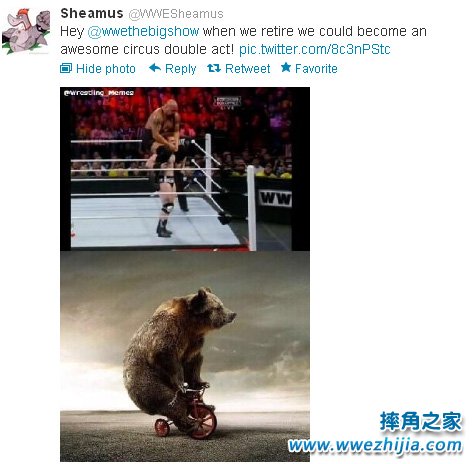The height and width of the screenshot is (464, 472).
Task: Click the www.wwezhijia.com watermark
Action: click(x=375, y=446)
